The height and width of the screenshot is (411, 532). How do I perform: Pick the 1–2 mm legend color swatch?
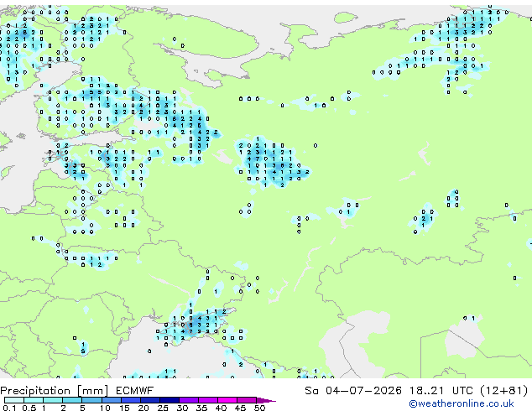point(53,400)
